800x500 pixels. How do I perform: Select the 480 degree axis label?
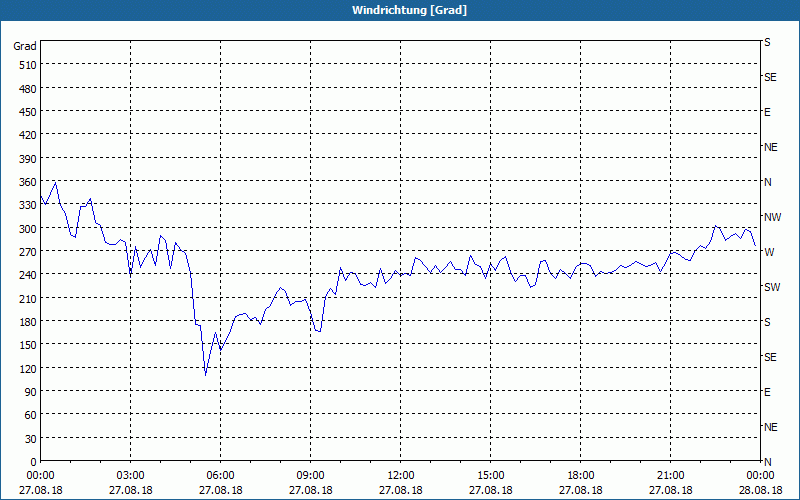[x=28, y=89]
